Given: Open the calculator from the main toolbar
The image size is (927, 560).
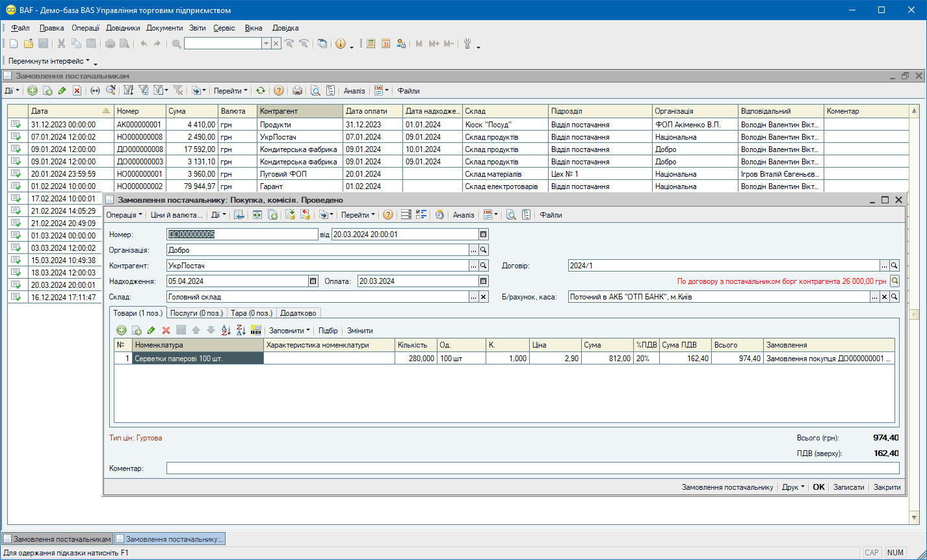Looking at the screenshot, I should click(x=371, y=44).
